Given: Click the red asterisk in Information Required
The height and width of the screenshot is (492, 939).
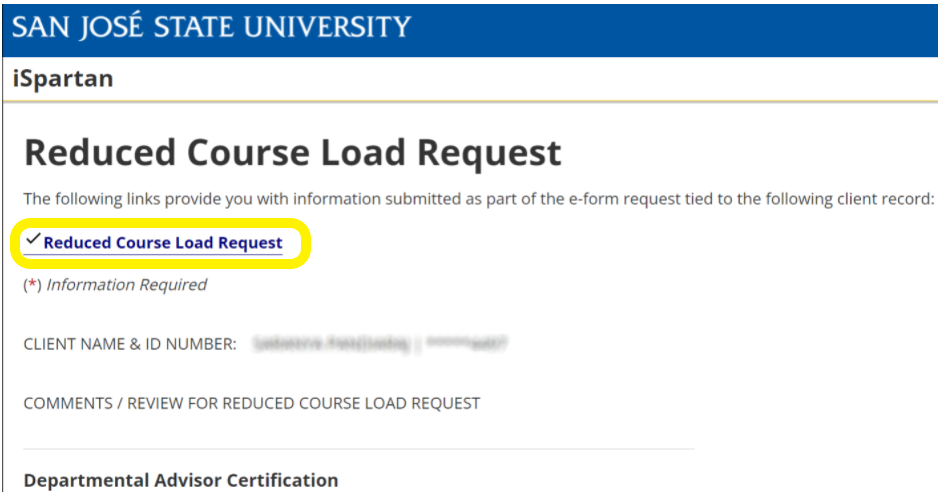Looking at the screenshot, I should point(31,285).
